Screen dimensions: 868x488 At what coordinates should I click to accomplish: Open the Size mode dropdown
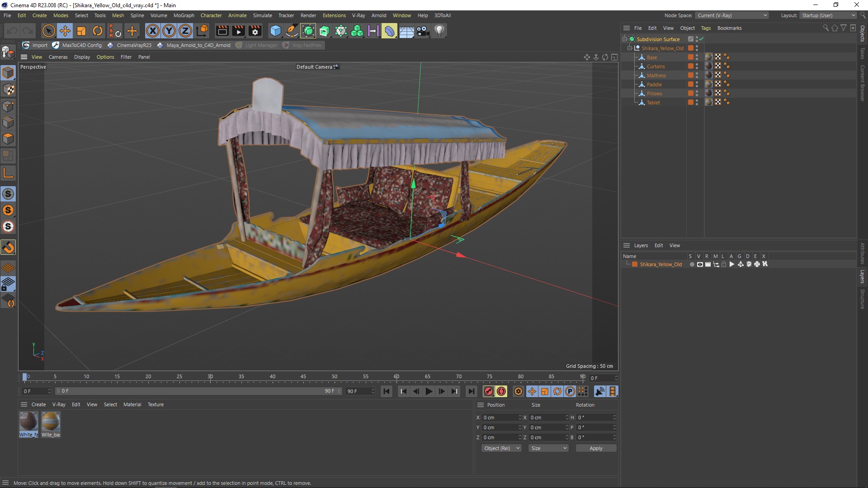548,448
